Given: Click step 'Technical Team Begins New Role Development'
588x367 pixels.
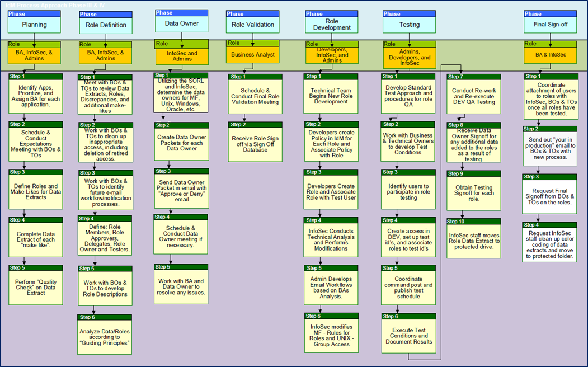Looking at the screenshot, I should (331, 95).
